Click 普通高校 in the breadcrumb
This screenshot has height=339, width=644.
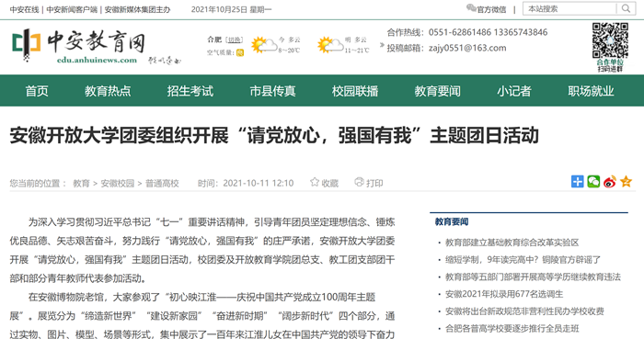coord(162,183)
